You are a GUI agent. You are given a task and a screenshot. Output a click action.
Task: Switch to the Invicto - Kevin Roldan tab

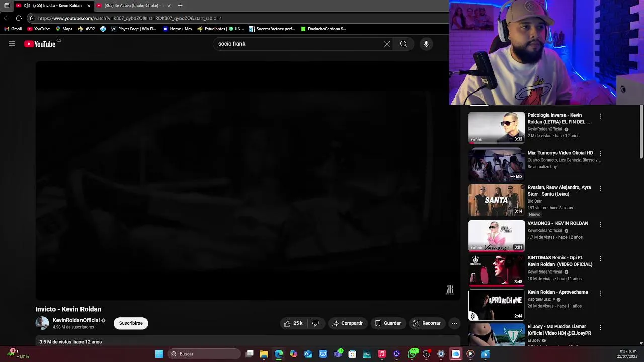tap(53, 6)
